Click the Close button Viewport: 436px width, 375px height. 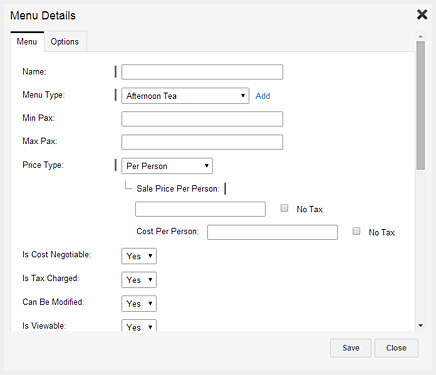[396, 348]
